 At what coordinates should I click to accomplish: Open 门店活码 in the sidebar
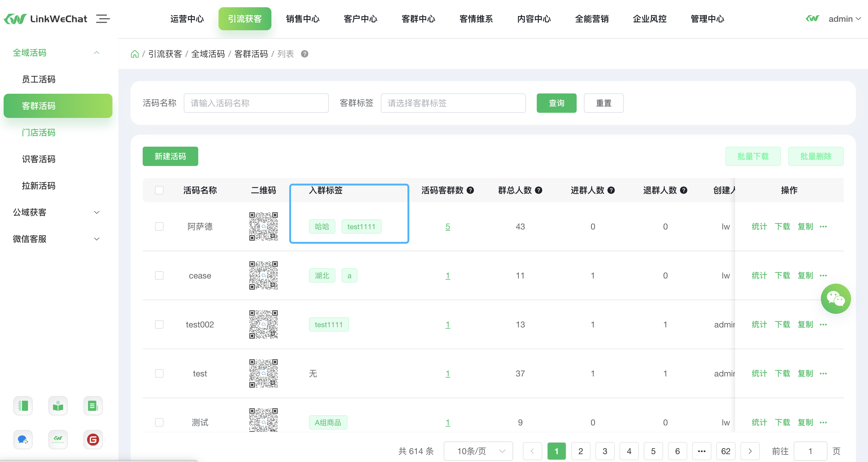38,132
